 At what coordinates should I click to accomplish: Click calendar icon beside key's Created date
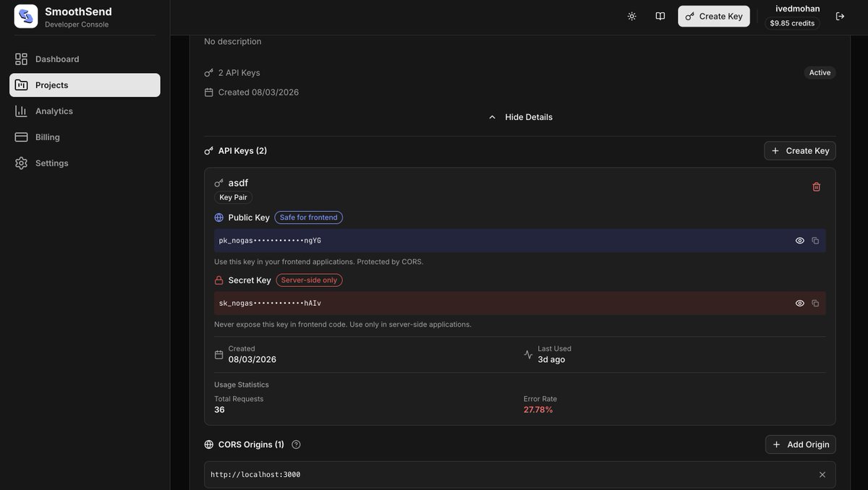219,355
